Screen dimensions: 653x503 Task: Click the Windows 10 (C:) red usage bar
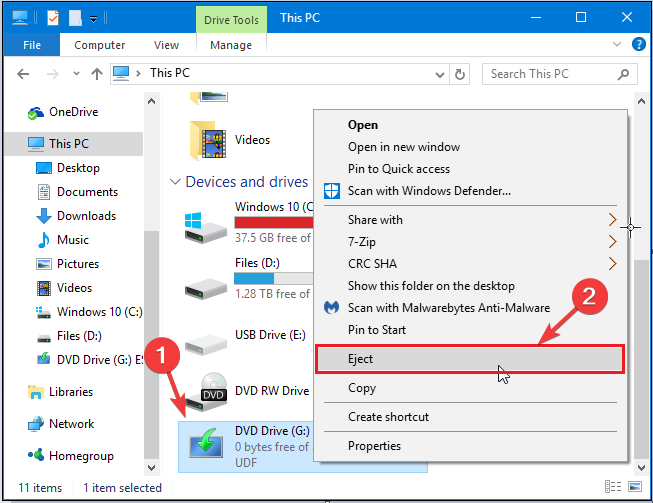[274, 222]
